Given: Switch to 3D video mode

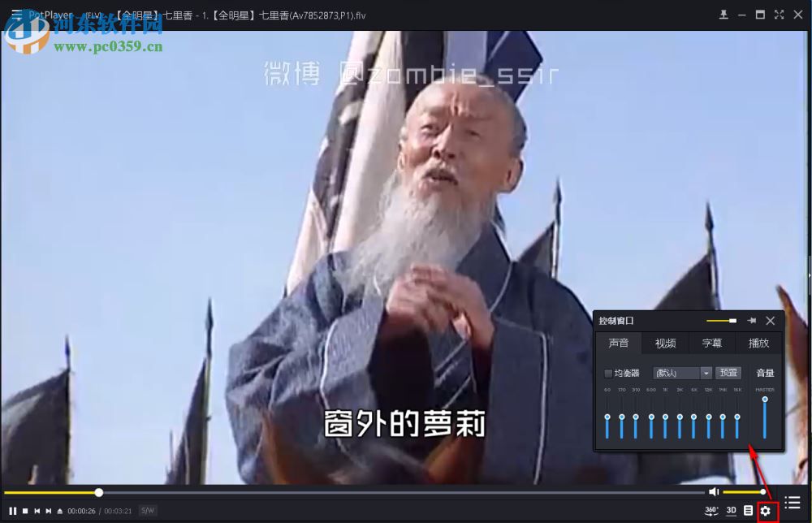Looking at the screenshot, I should coord(730,510).
